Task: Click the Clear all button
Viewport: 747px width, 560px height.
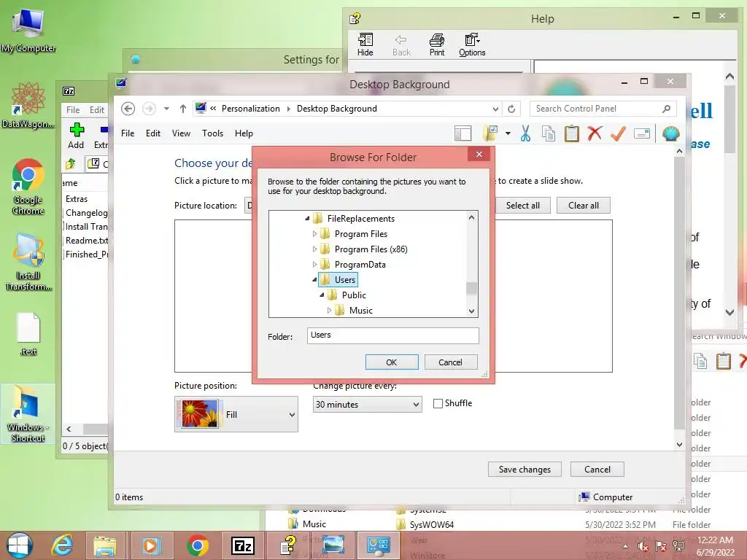Action: click(x=584, y=205)
